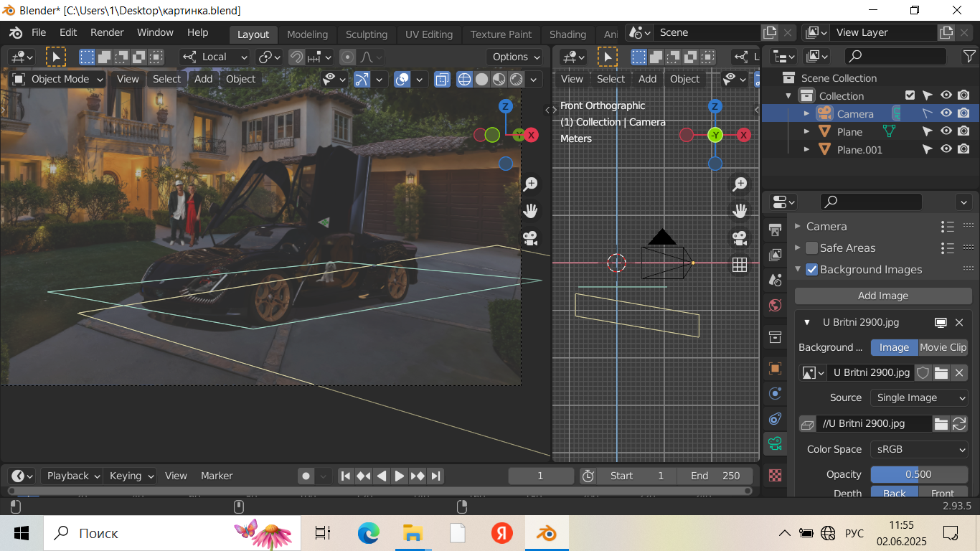Open the Object Data camera properties tab
Viewport: 980px width, 551px height.
(775, 443)
